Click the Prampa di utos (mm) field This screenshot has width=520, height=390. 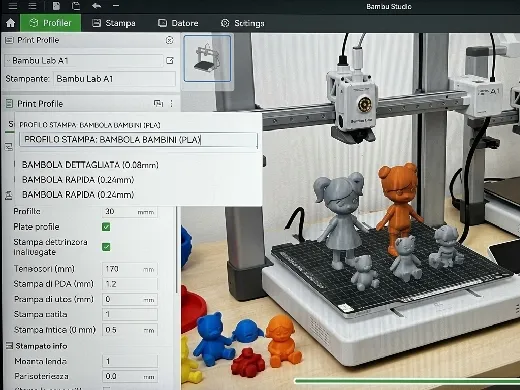(x=130, y=299)
